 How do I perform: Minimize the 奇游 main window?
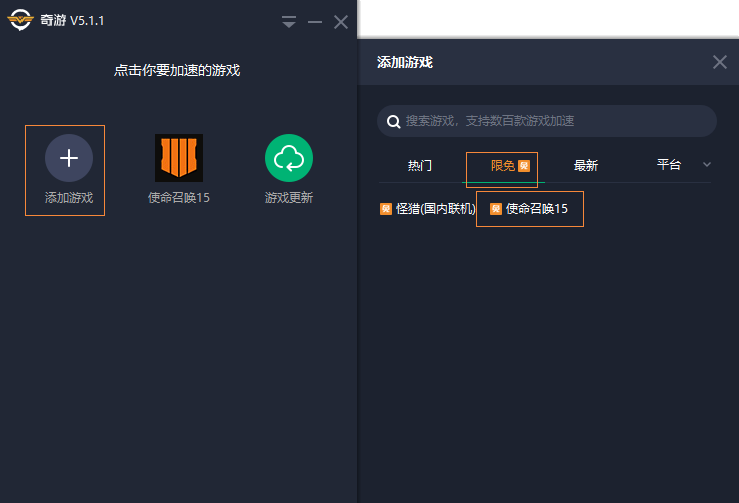click(315, 22)
